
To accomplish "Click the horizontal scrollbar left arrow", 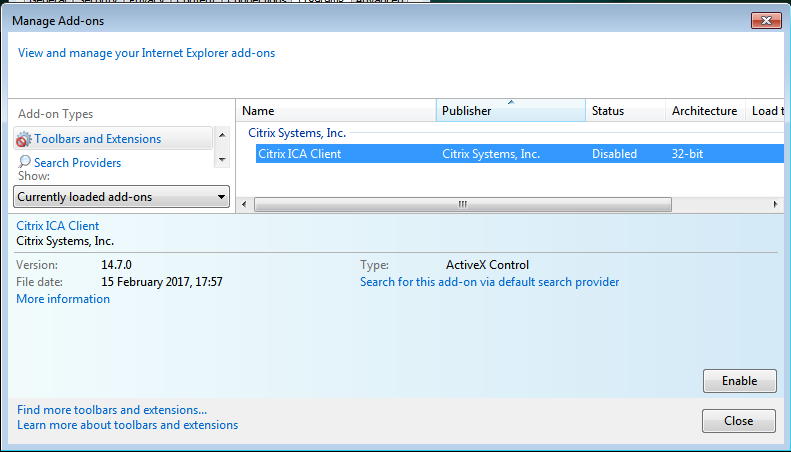I will (245, 204).
